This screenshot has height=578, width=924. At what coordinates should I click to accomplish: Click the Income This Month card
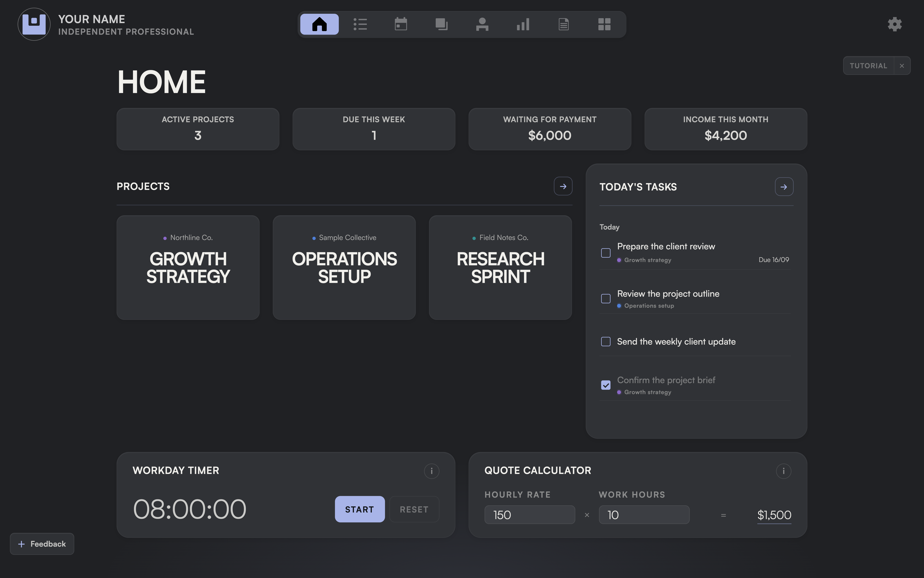click(726, 129)
